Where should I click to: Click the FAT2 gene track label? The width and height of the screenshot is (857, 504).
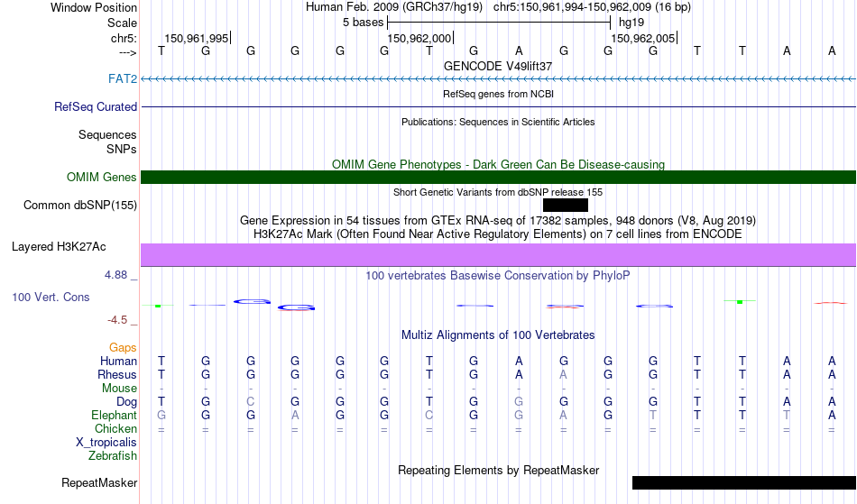coord(123,78)
